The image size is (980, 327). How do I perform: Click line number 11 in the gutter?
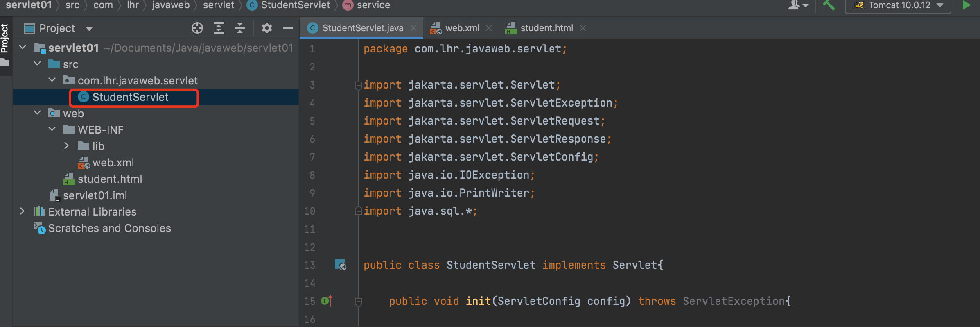click(309, 229)
